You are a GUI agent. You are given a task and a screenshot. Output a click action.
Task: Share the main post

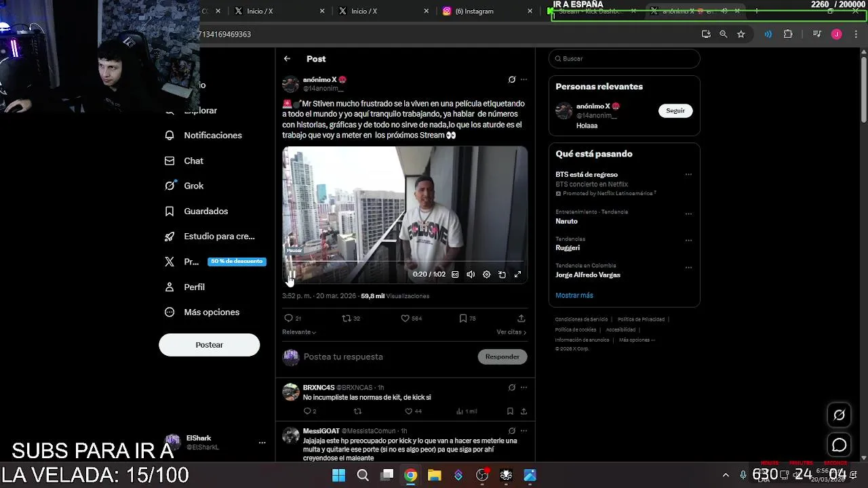521,318
